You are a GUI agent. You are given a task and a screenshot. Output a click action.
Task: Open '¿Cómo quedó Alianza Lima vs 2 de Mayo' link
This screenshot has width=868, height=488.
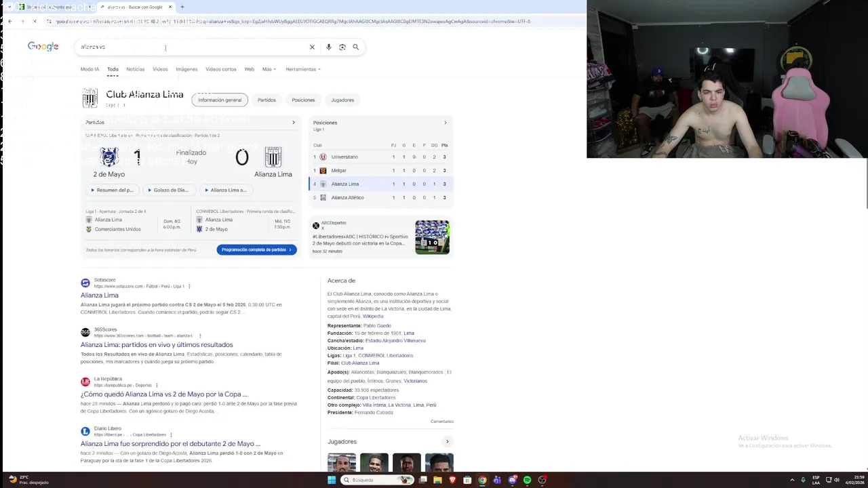tap(164, 394)
